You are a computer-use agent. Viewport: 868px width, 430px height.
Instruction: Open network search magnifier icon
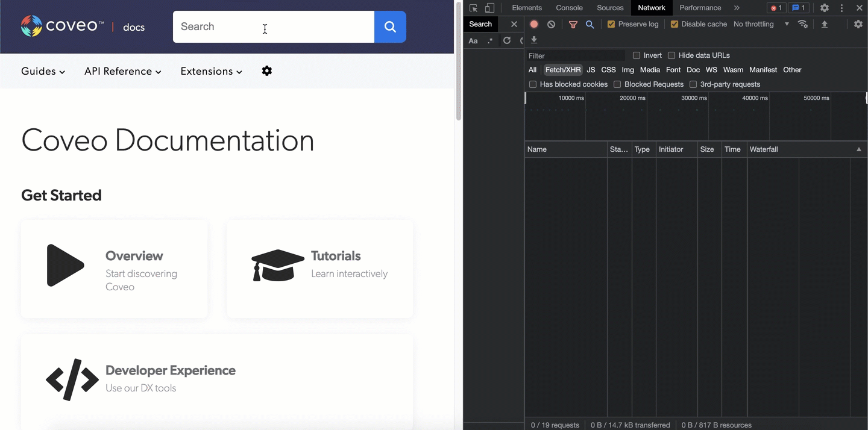[590, 24]
